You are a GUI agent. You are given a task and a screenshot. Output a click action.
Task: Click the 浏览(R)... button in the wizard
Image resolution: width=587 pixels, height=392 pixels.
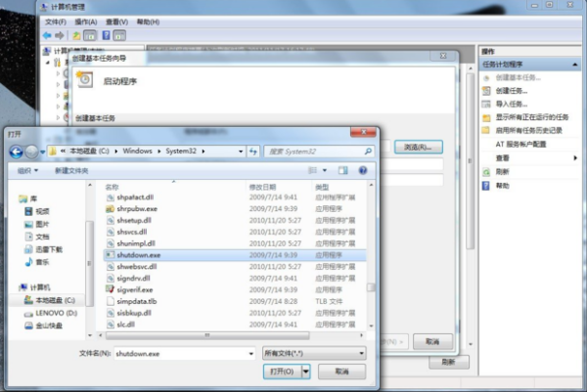point(418,147)
